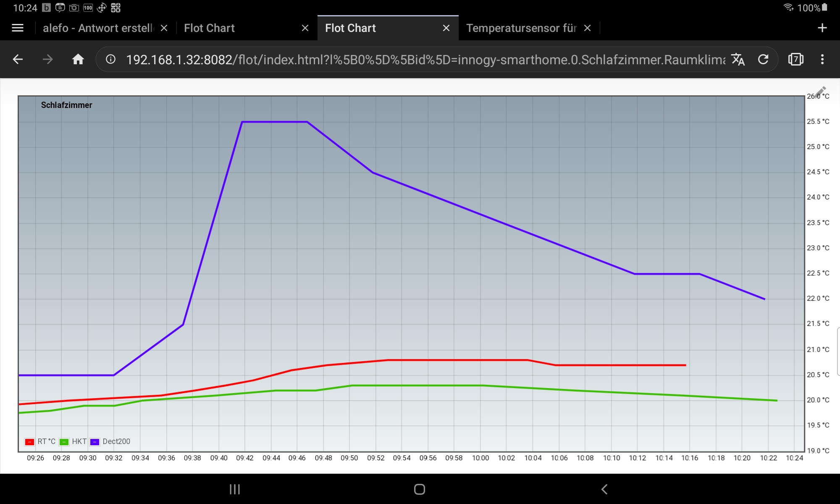This screenshot has width=840, height=504.
Task: Reload the Flot chart page
Action: [x=763, y=59]
